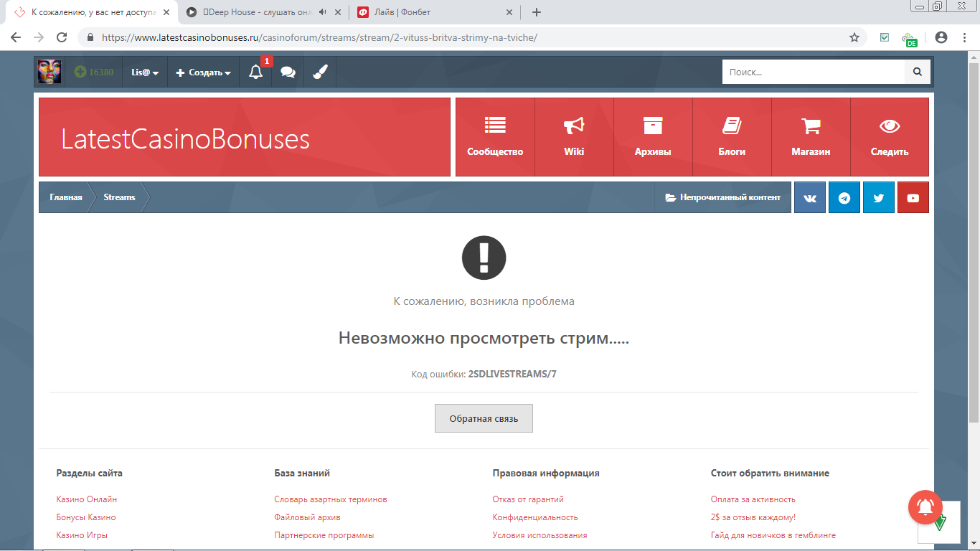Click the Обратная связь button
Screen dimensions: 980x551
pyautogui.click(x=484, y=418)
